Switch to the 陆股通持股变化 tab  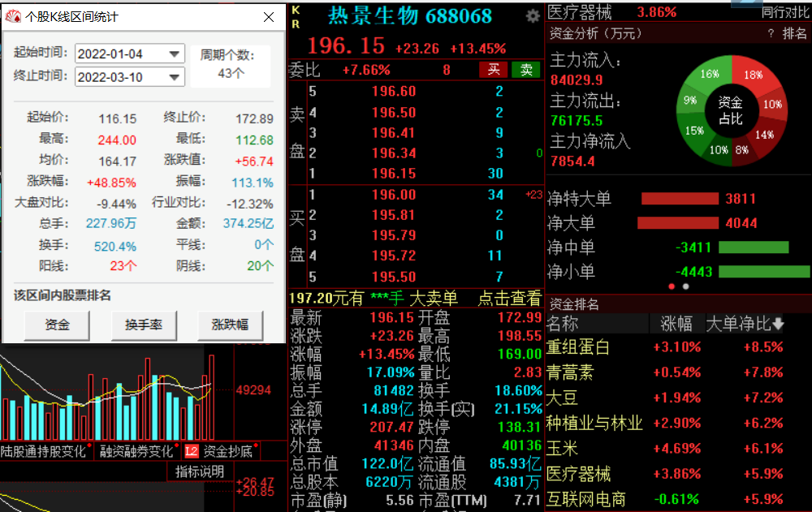(44, 451)
